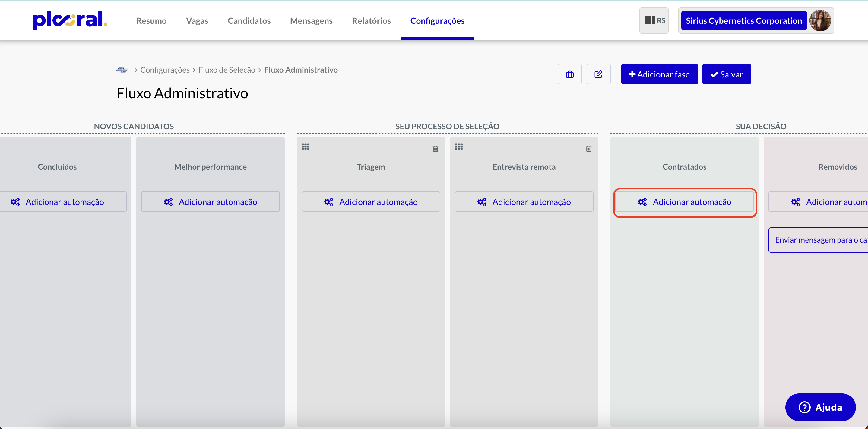Open the Vagas tab
Viewport: 868px width, 429px height.
point(197,20)
